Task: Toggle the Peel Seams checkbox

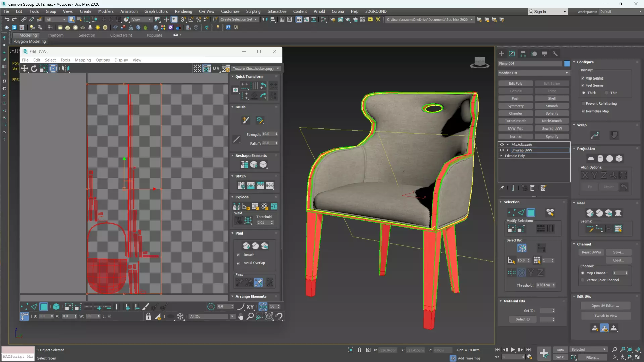Action: click(x=583, y=85)
